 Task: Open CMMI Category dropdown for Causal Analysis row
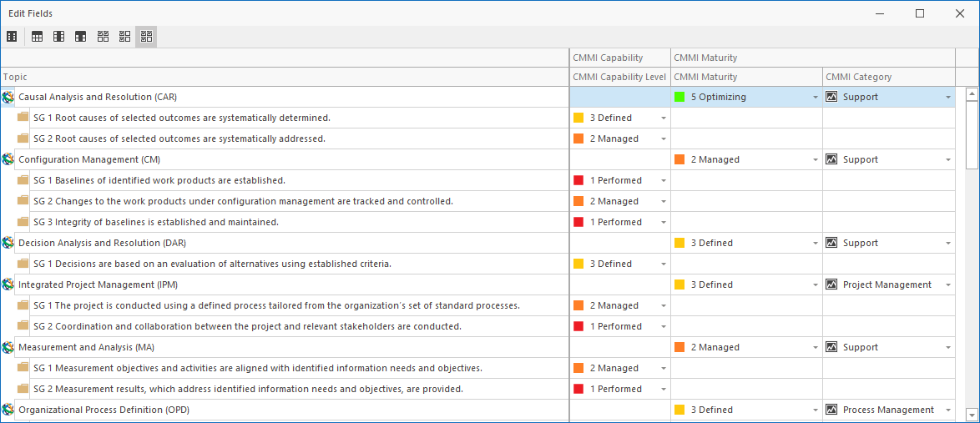[x=948, y=98]
